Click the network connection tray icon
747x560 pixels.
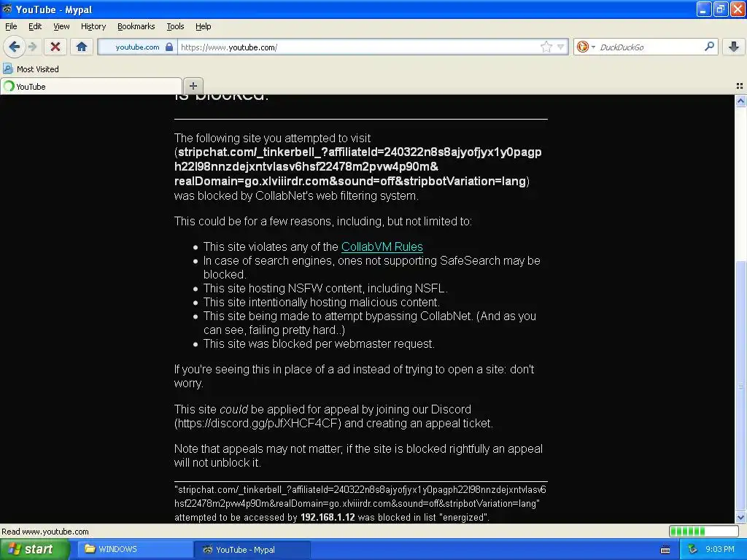coord(692,549)
